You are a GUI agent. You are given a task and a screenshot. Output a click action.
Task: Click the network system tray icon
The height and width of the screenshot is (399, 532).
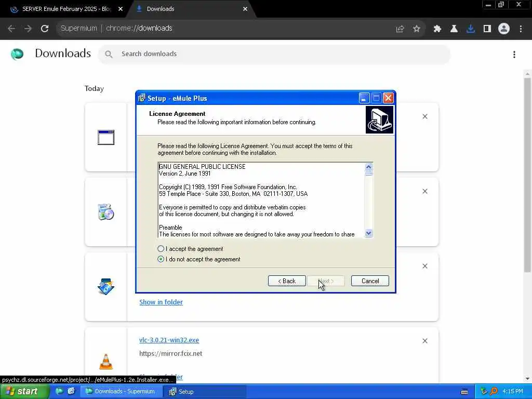coord(484,392)
